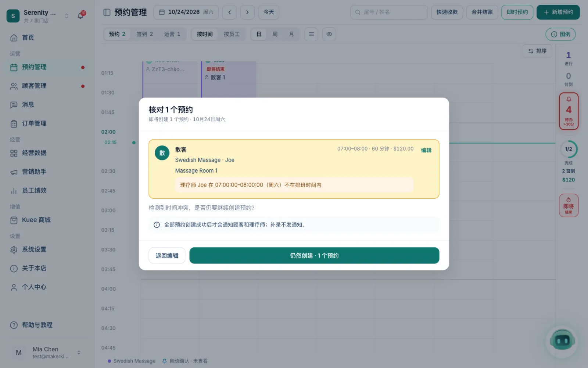Choose the 日 day view
Screen dimensions: 588x368
point(259,34)
